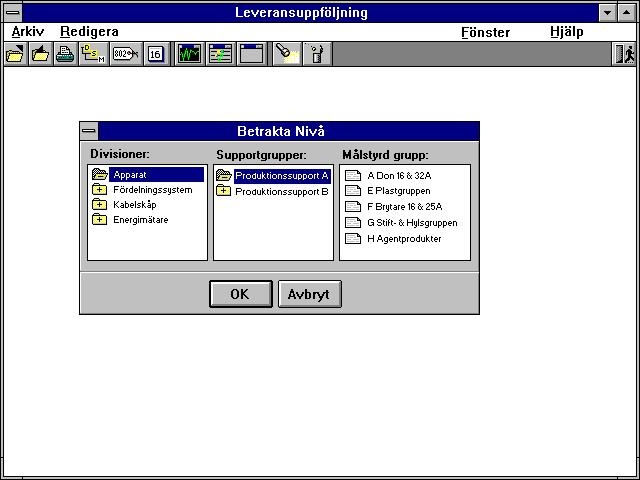The width and height of the screenshot is (640, 480).
Task: Open the Redigera menu
Action: click(x=89, y=31)
